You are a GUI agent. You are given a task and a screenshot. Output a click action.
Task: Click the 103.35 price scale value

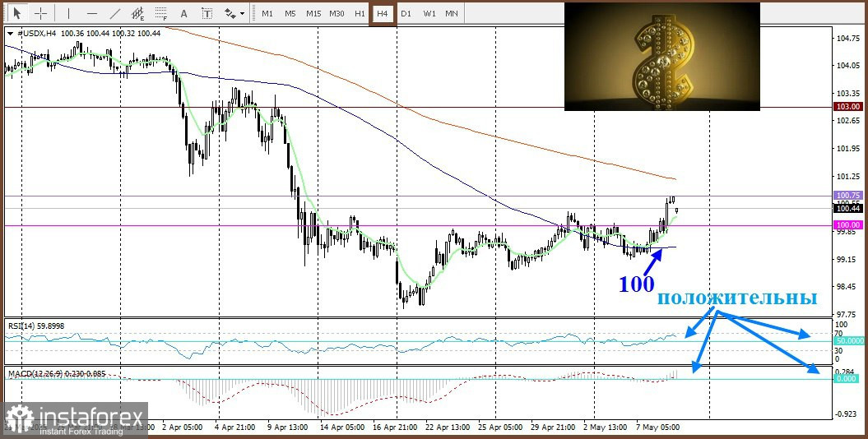[848, 93]
